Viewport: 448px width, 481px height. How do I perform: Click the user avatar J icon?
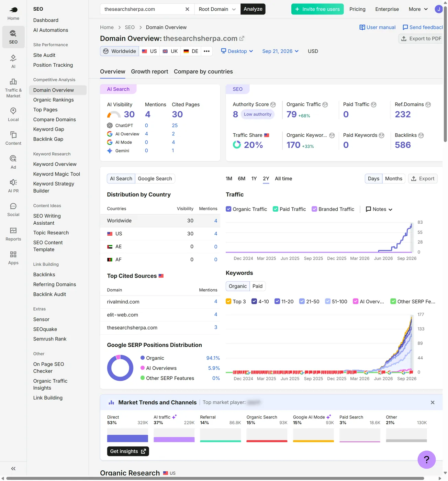[x=438, y=9]
